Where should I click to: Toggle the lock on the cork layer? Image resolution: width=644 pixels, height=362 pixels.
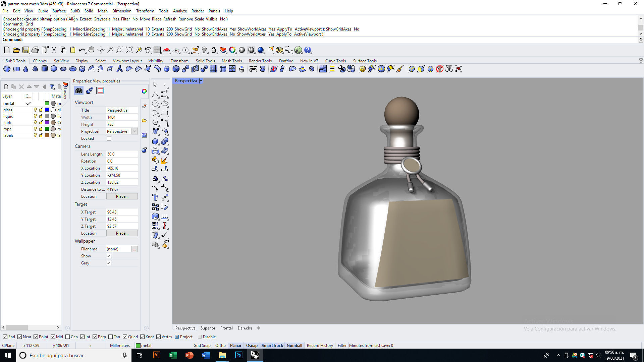tap(41, 123)
